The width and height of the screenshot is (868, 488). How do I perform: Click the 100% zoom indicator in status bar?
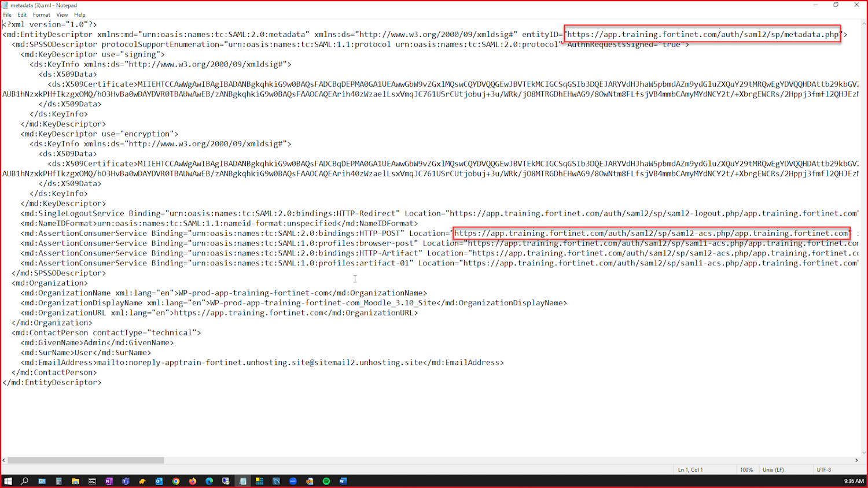pos(747,469)
